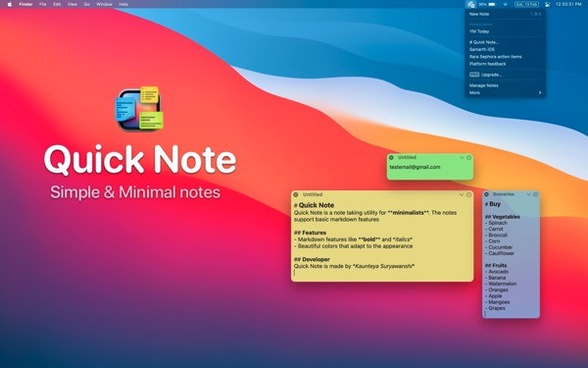Click the Apple list item

tap(494, 296)
